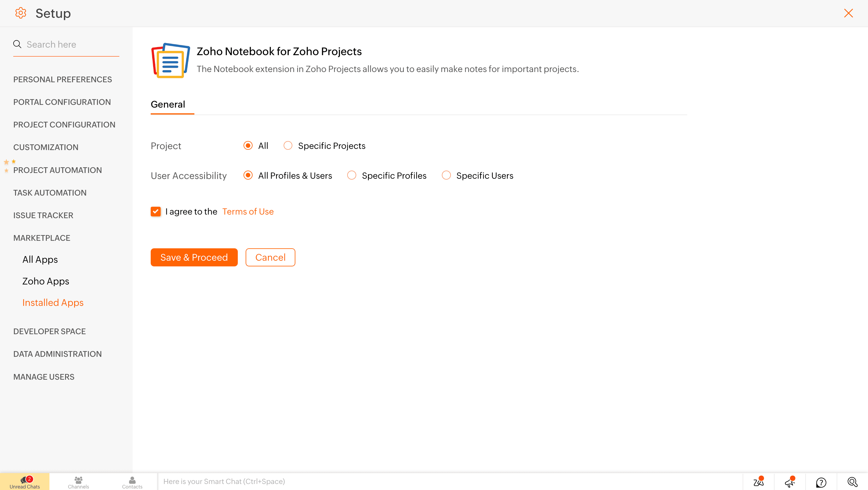Screen dimensions: 868x490
Task: Choose All Profiles & Users option
Action: pos(248,175)
